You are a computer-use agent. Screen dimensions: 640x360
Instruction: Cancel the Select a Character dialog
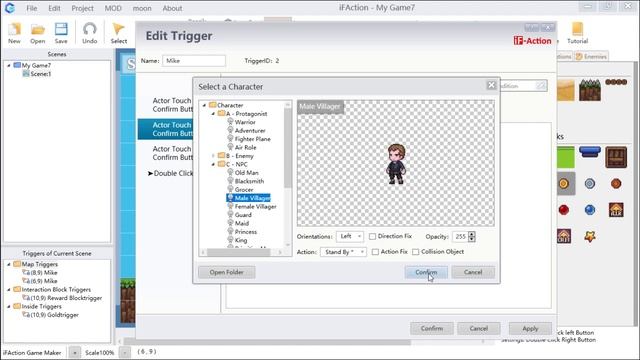[x=473, y=272]
